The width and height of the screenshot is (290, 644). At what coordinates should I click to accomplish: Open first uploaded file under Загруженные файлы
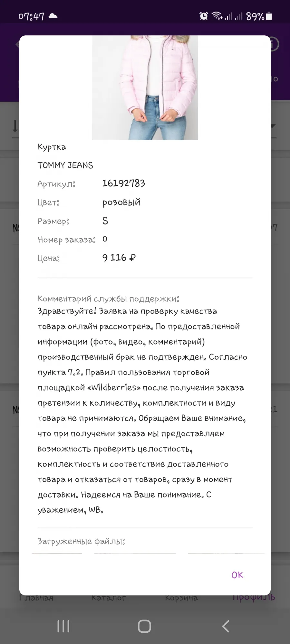click(x=57, y=553)
